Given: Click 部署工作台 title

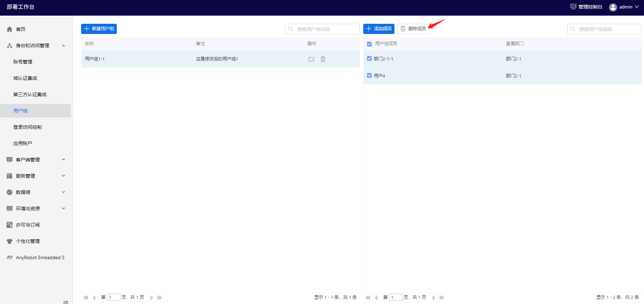Looking at the screenshot, I should point(20,7).
